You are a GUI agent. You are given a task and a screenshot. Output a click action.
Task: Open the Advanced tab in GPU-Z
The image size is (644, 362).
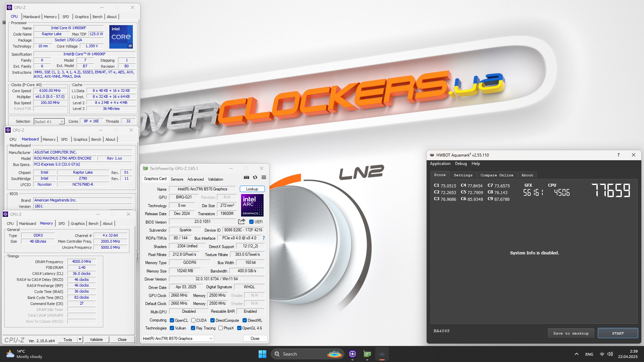(196, 179)
